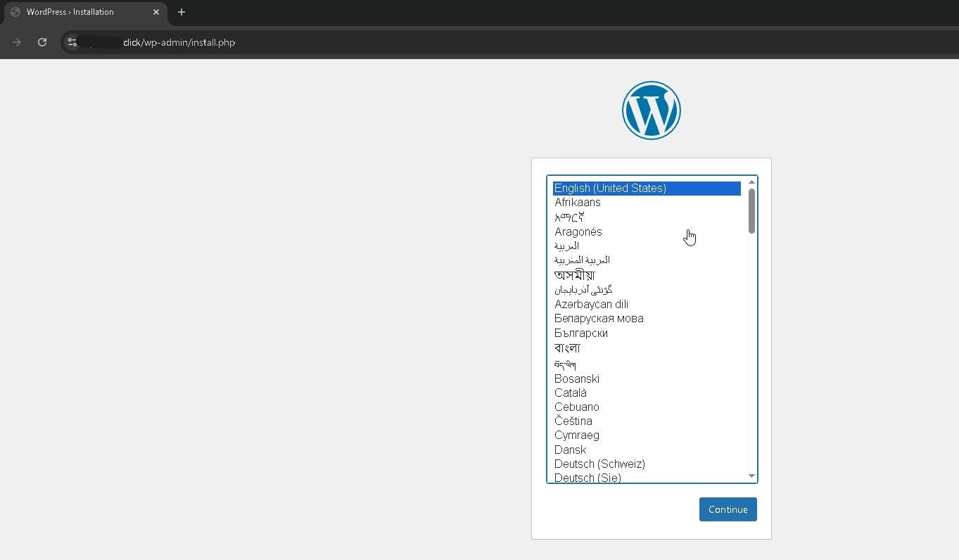Viewport: 959px width, 560px height.
Task: Select Català from the list
Action: (647, 393)
